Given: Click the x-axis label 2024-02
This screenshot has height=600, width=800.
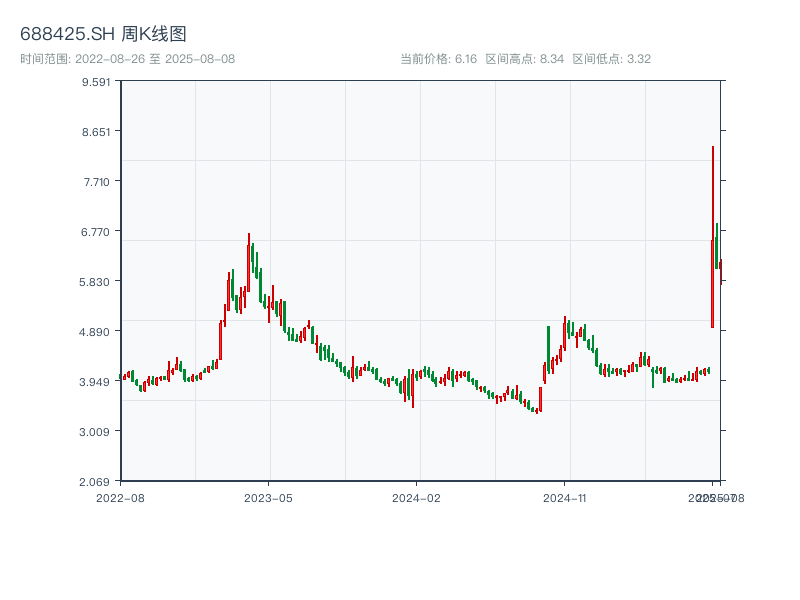Looking at the screenshot, I should pyautogui.click(x=416, y=498).
